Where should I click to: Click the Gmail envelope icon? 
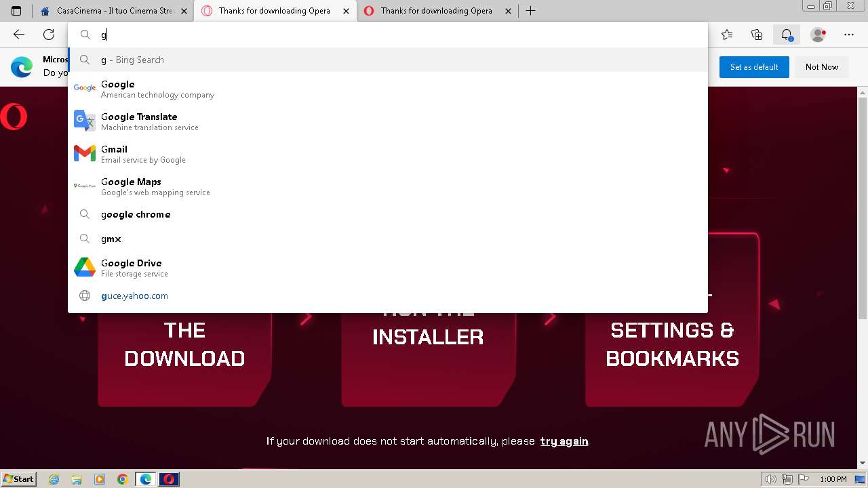pyautogui.click(x=85, y=154)
